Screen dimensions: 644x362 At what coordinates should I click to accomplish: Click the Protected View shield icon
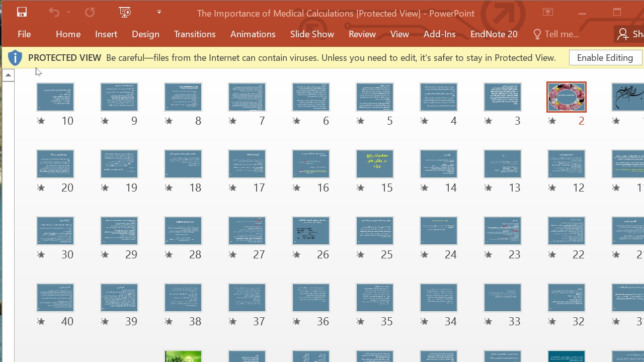tap(15, 58)
